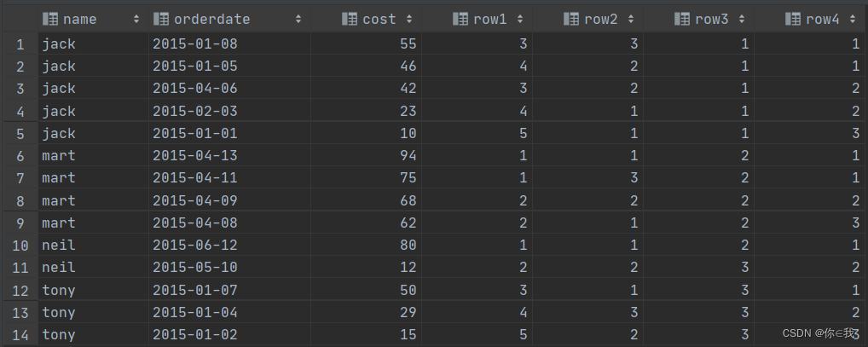Select row number 1 in the gutter
The image size is (868, 347).
(x=20, y=44)
